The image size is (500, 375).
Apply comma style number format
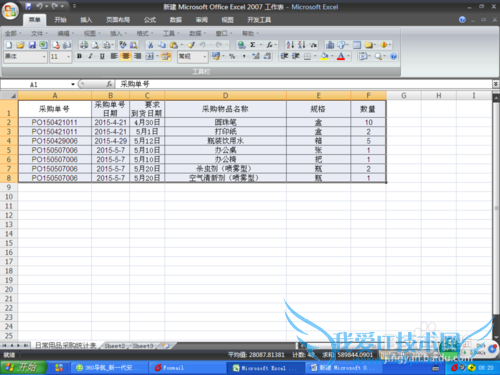tap(244, 56)
